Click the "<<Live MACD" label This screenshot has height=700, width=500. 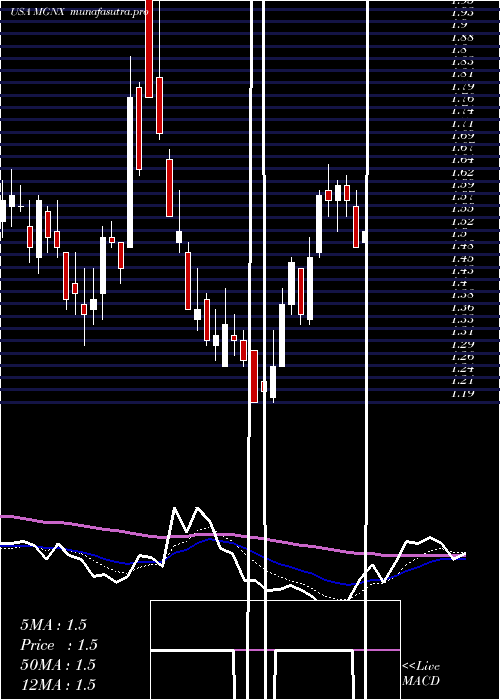coord(421,674)
